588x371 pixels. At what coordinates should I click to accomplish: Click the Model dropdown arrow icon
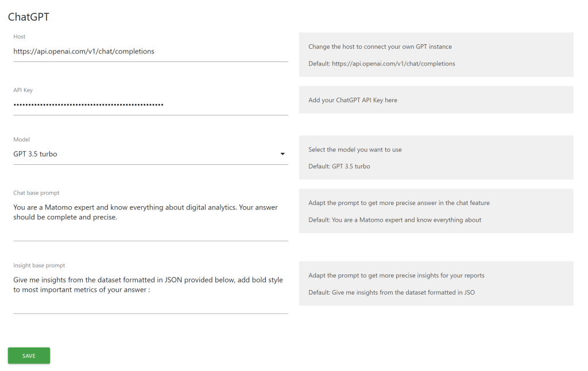click(282, 154)
